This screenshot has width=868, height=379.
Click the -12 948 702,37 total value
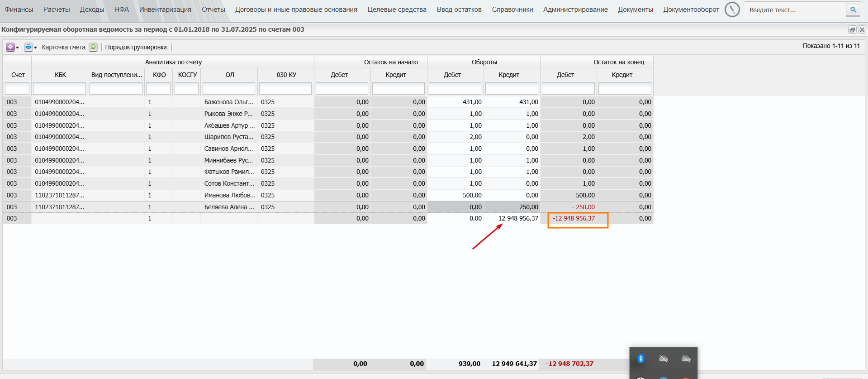click(569, 364)
